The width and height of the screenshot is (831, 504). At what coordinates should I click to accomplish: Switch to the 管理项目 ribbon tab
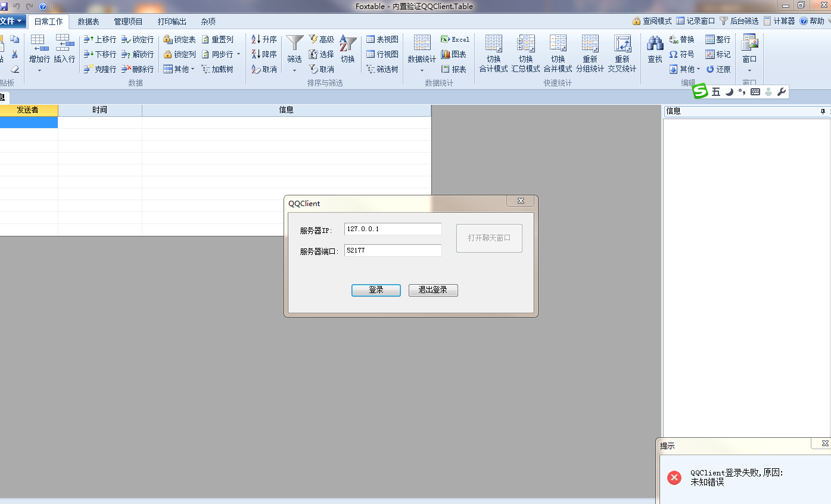[128, 21]
